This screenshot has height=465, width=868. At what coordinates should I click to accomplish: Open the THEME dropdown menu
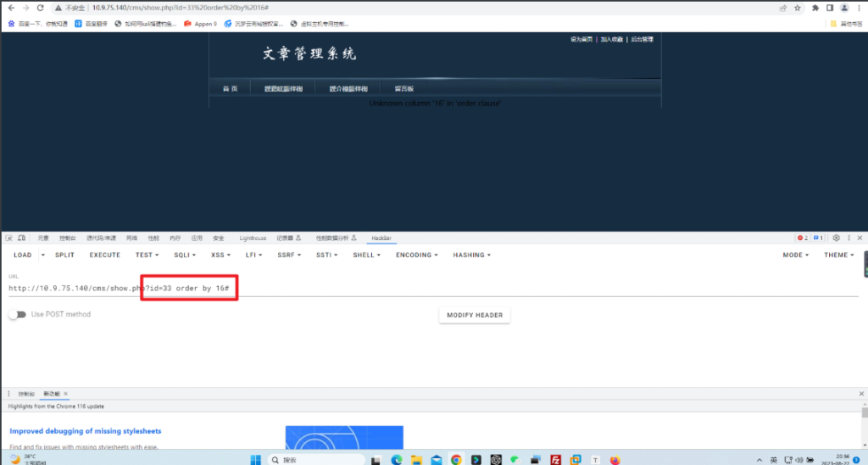pos(838,255)
